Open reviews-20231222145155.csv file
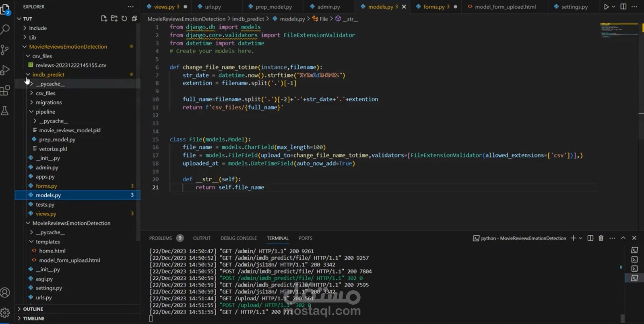Screen dimensions: 644x324 (x=71, y=65)
